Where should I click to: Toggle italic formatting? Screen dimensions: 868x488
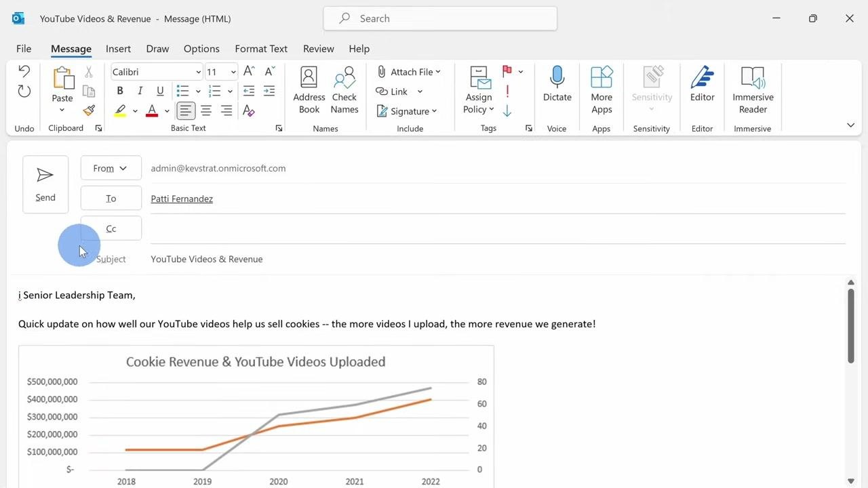coord(140,91)
